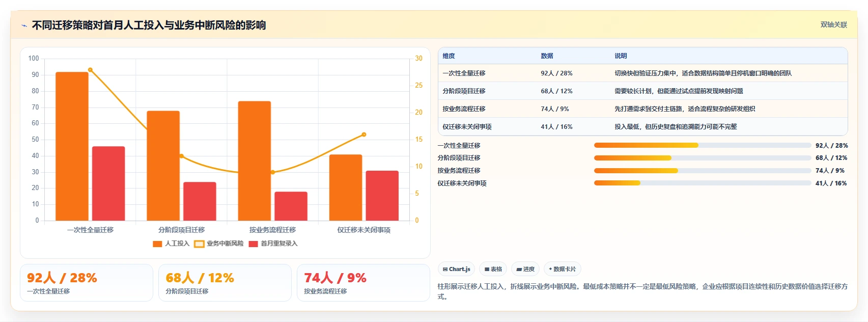Click the orange 人工投入 bar for 按业务流程迁移
Image resolution: width=868 pixels, height=322 pixels.
point(255,161)
